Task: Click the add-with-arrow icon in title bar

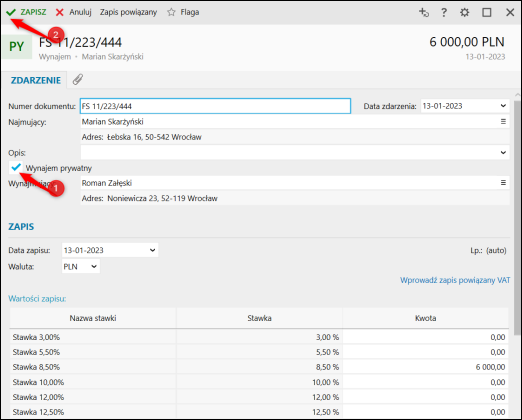Action: [x=423, y=13]
